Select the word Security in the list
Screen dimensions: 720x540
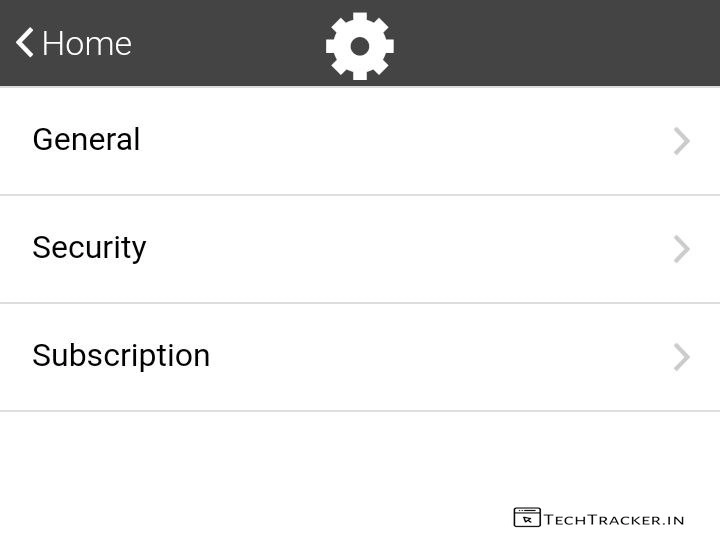coord(89,248)
